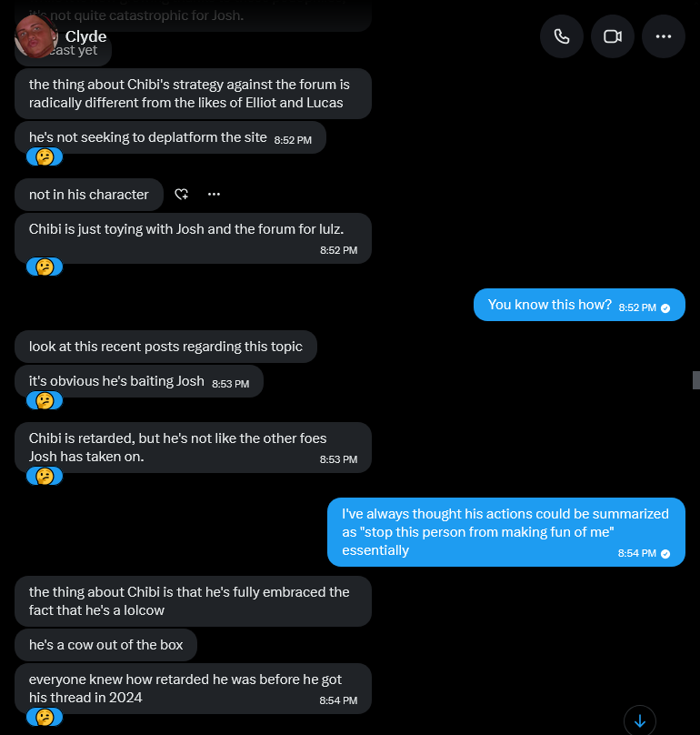
Task: Click the 'look at this recent posts' message bubble
Action: (x=165, y=347)
